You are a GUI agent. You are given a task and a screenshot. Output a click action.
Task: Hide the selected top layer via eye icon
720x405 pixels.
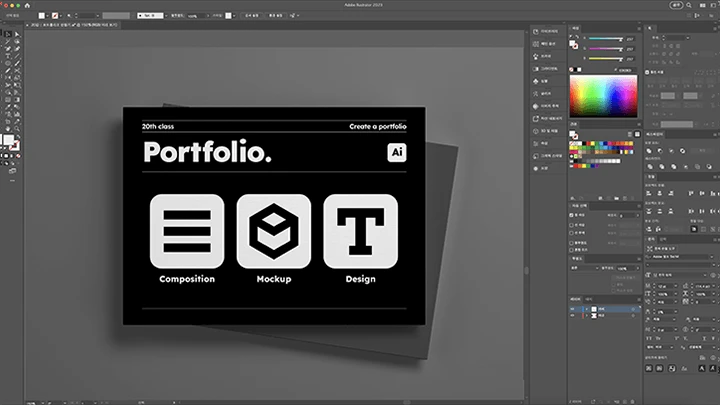(x=572, y=309)
